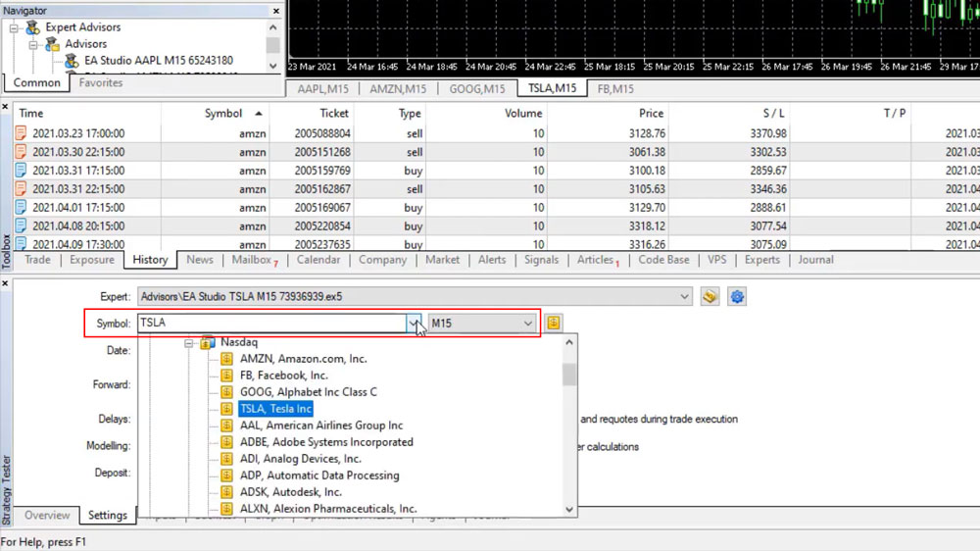This screenshot has width=980, height=551.
Task: Collapse the Nasdaq group in symbol list
Action: 188,343
